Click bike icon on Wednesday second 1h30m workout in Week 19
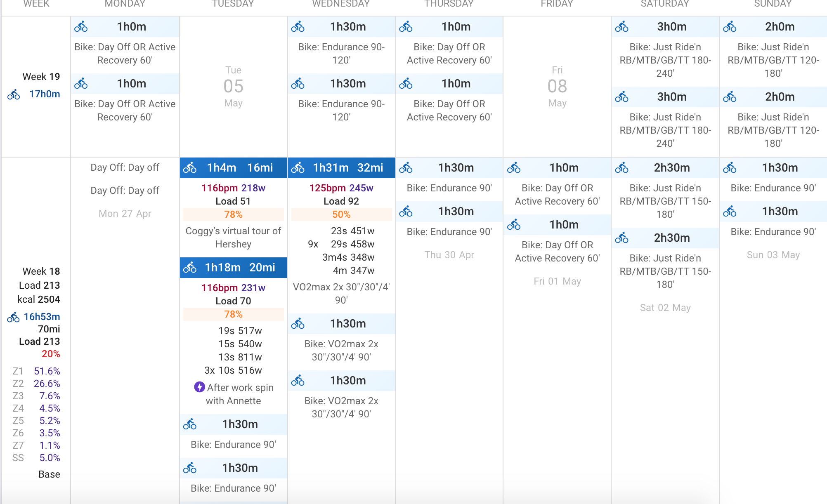This screenshot has height=504, width=827. pyautogui.click(x=298, y=84)
